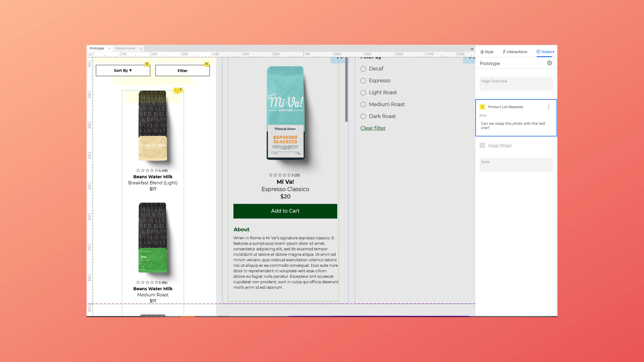Viewport: 644px width, 362px height.
Task: Click the Product List Repeater note title
Action: tap(505, 107)
